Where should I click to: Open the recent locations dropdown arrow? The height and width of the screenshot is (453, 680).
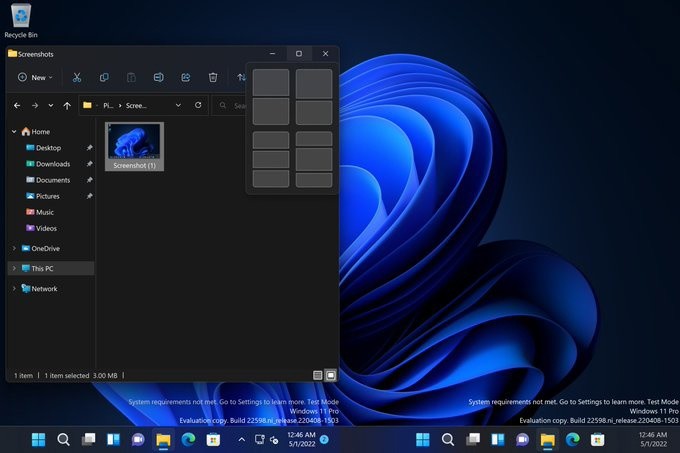tap(51, 105)
